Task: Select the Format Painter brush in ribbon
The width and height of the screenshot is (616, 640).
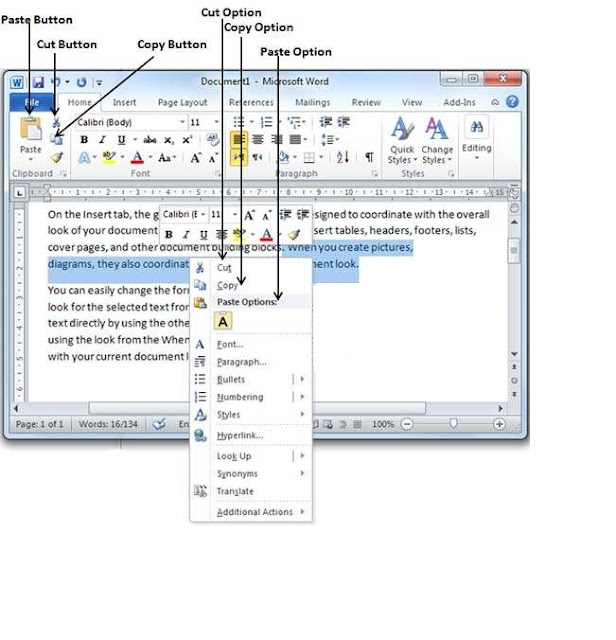Action: coord(57,158)
